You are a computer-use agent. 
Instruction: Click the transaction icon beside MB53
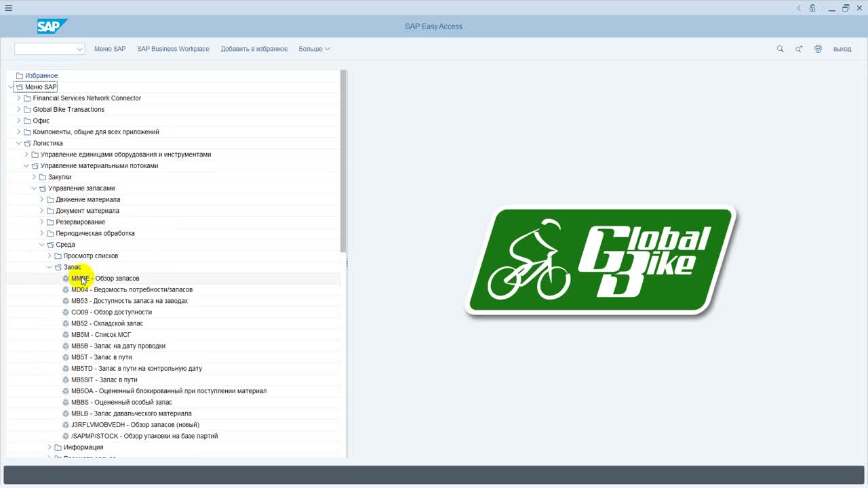click(x=66, y=301)
